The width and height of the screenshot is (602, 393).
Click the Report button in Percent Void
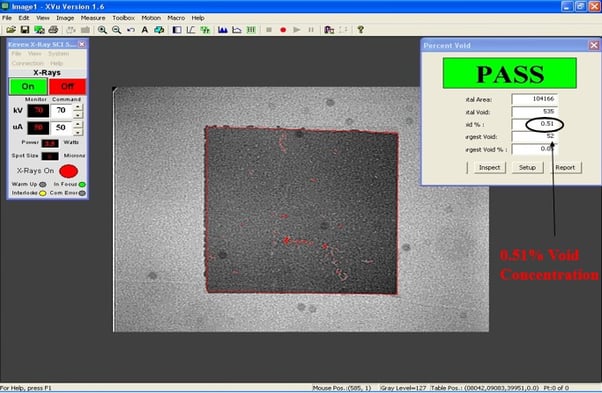click(565, 168)
